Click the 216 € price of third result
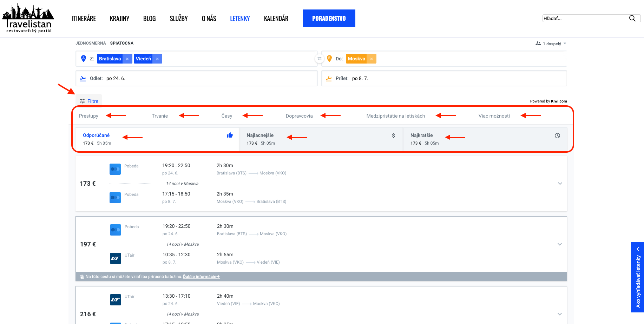644x324 pixels. [88, 314]
